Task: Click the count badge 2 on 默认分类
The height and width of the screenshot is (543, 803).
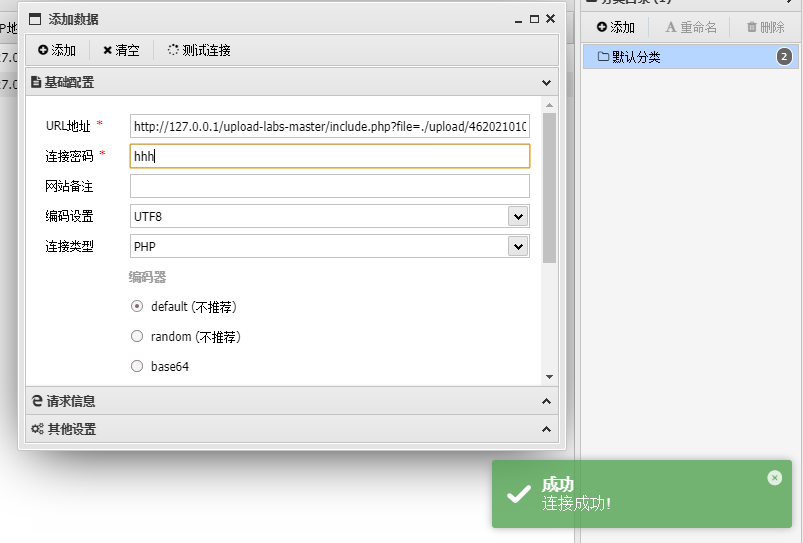Action: click(784, 57)
